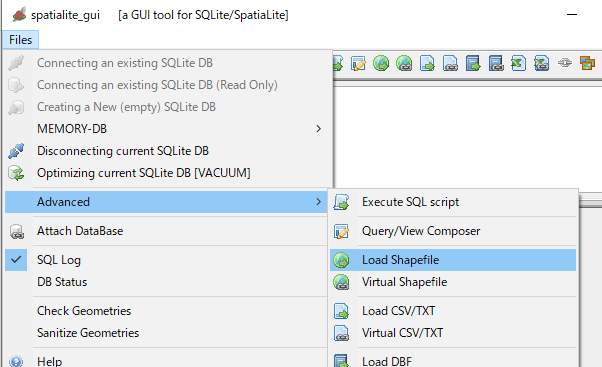Screen dimensions: 602x367
Task: Choose Virtual CSV/TXT in the submenu
Action: pos(453,332)
